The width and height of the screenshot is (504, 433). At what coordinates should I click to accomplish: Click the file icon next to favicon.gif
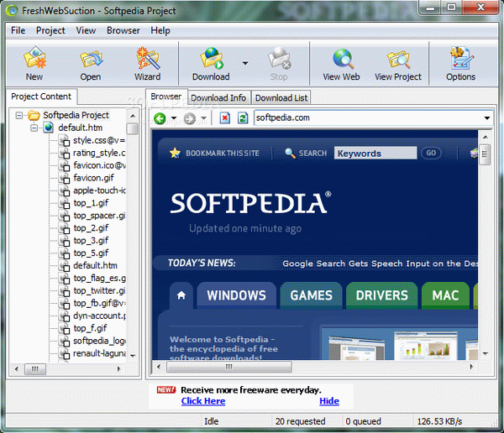(65, 178)
